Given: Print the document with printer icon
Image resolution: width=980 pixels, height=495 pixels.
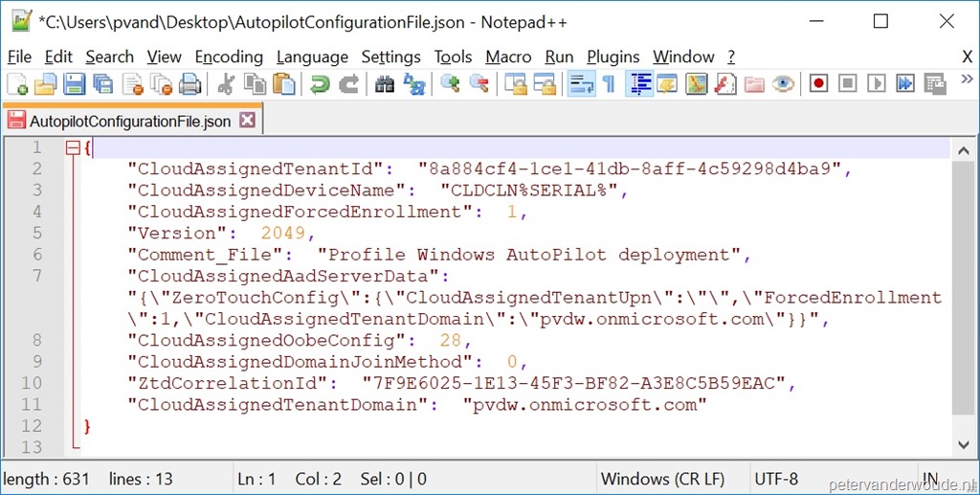Looking at the screenshot, I should [190, 83].
